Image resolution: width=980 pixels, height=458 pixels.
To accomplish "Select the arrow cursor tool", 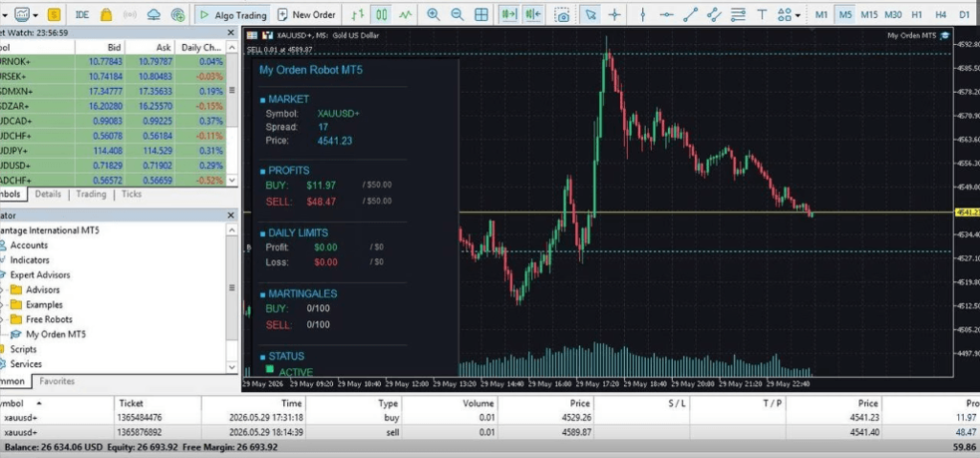I will click(x=590, y=13).
